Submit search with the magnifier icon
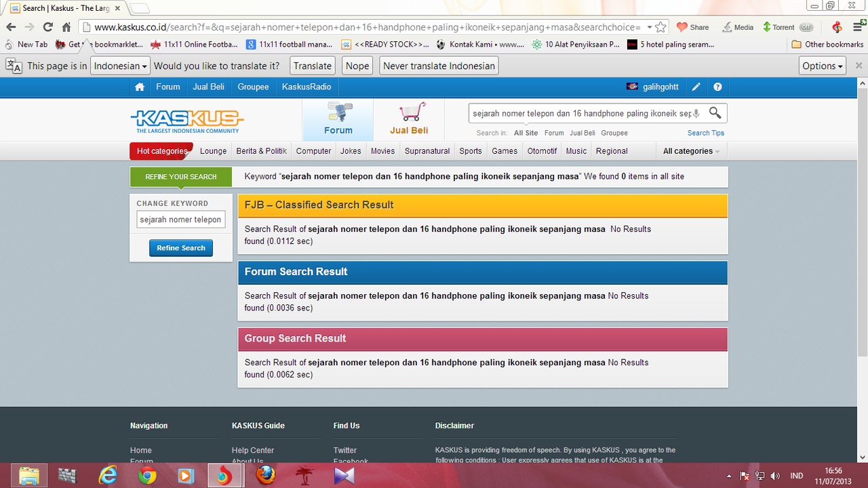This screenshot has width=868, height=488. click(715, 113)
